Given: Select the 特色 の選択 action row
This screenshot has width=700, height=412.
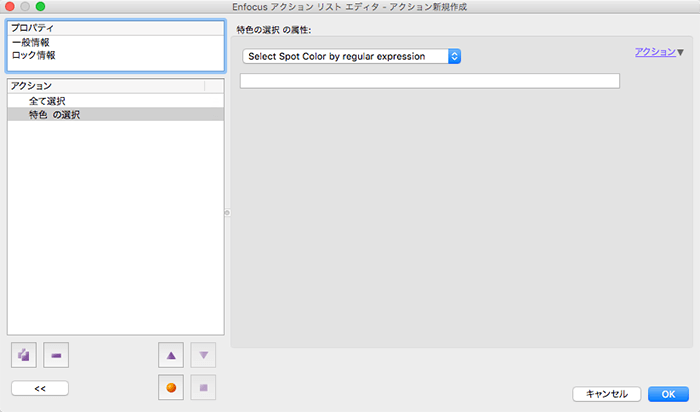Looking at the screenshot, I should (x=116, y=115).
